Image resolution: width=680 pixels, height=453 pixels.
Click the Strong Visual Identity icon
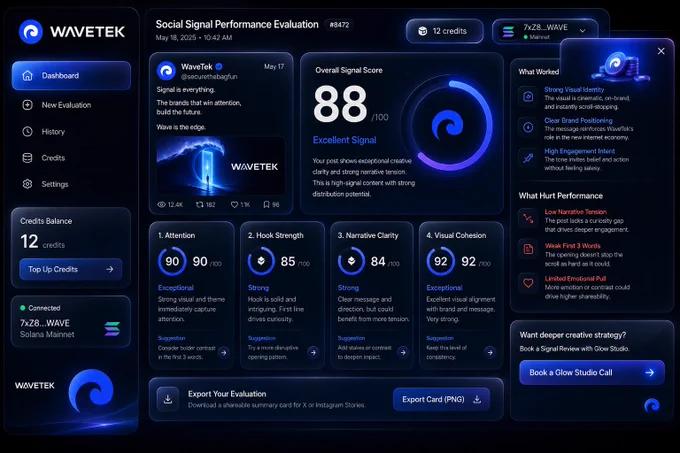click(x=528, y=96)
